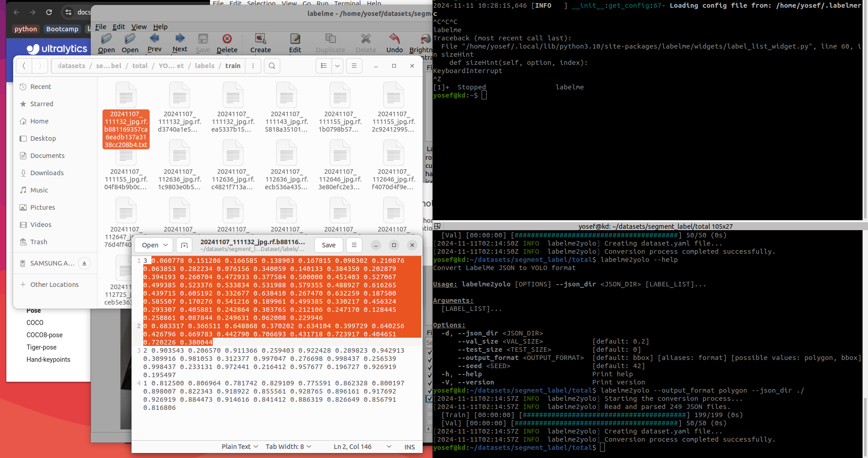Open the file manager hamburger menu
The height and width of the screenshot is (458, 868).
point(354,66)
